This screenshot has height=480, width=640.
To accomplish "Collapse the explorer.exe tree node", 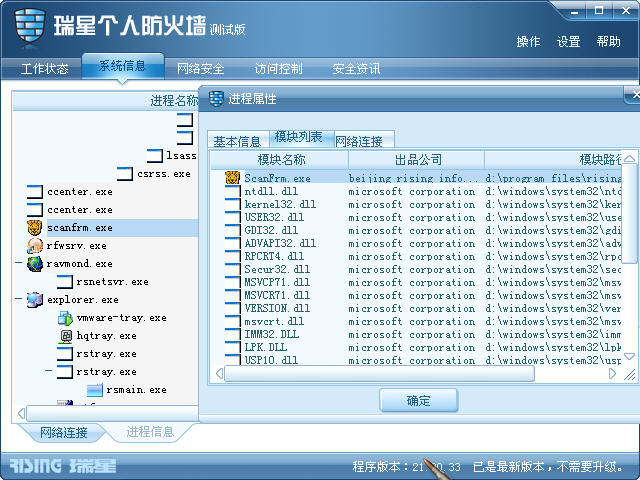I will [x=18, y=299].
